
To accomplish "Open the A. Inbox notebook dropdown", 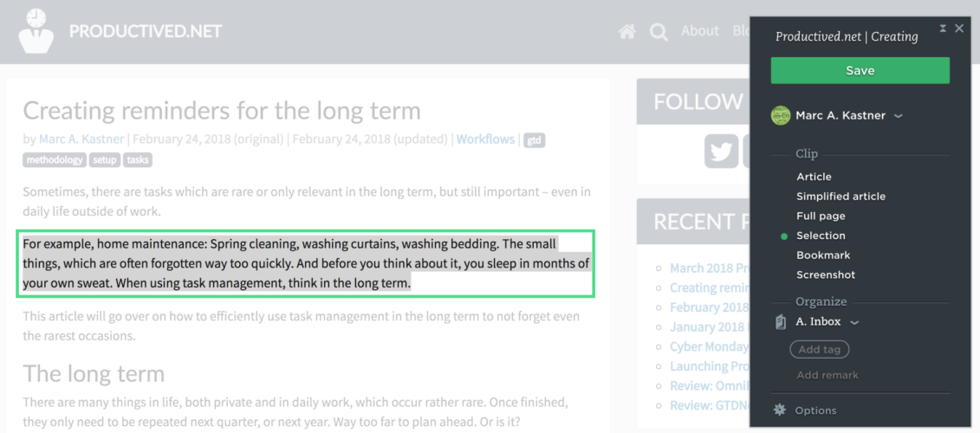I will [855, 322].
